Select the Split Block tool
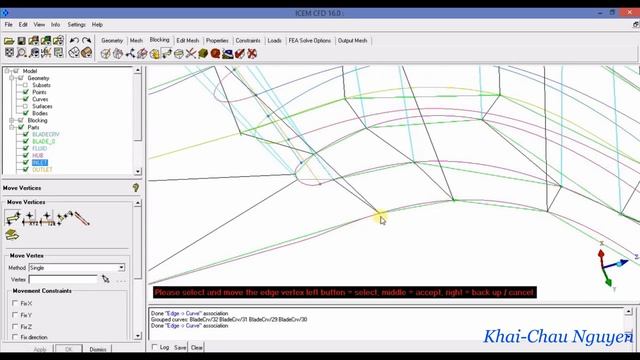The width and height of the screenshot is (640, 360). (x=118, y=53)
